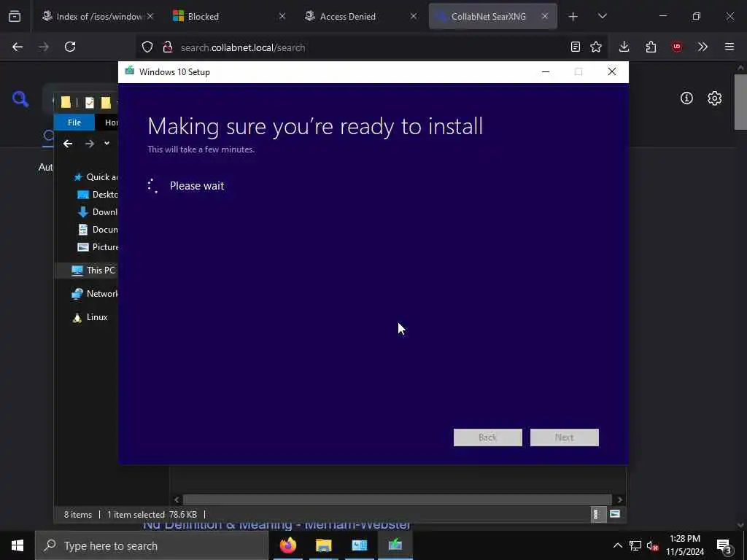Open SearXNG preferences gear icon
This screenshot has width=747, height=560.
(715, 98)
